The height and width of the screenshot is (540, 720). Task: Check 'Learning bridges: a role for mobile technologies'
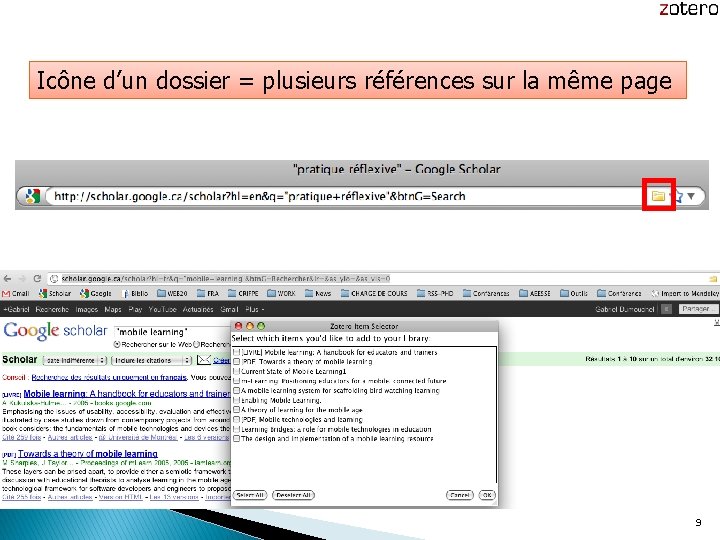236,429
